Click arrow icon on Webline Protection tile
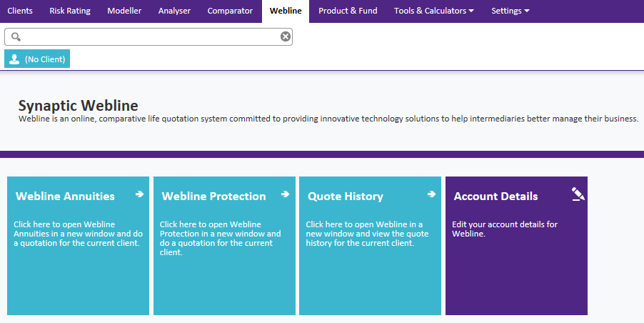Viewport: 644px width, 323px height. (x=286, y=194)
